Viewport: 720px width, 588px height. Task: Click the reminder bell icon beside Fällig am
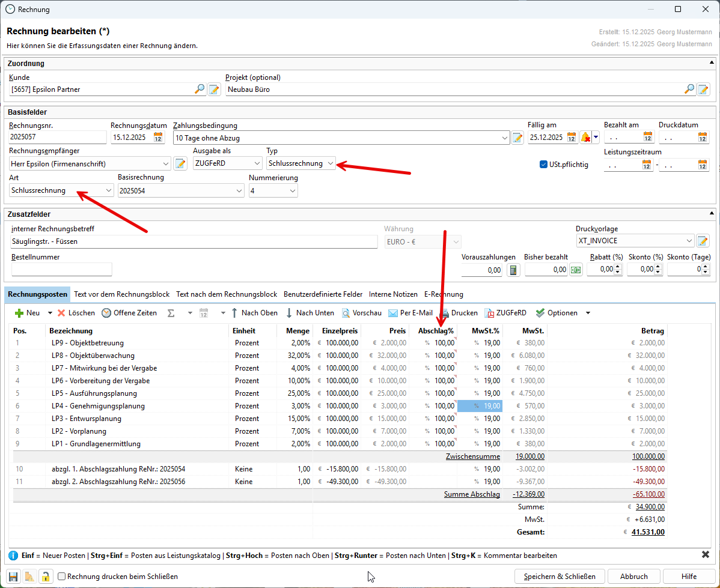coord(585,138)
